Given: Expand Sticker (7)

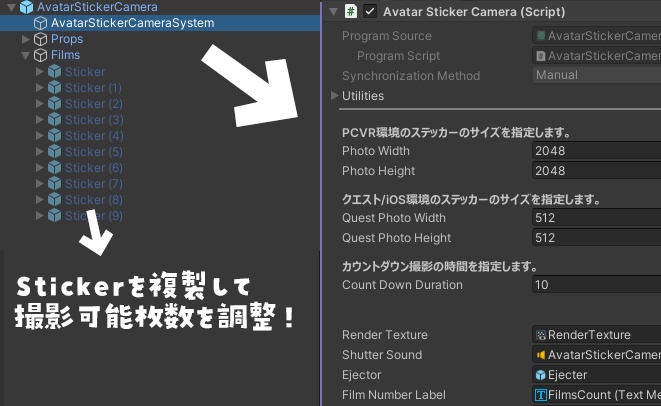Looking at the screenshot, I should click(40, 183).
